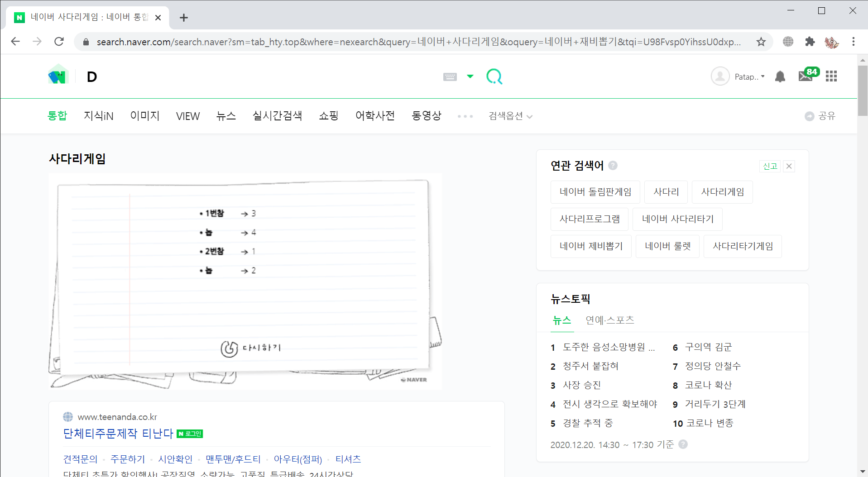Open news topic 거리두기 3단계
Viewport: 868px width, 477px height.
coord(715,404)
